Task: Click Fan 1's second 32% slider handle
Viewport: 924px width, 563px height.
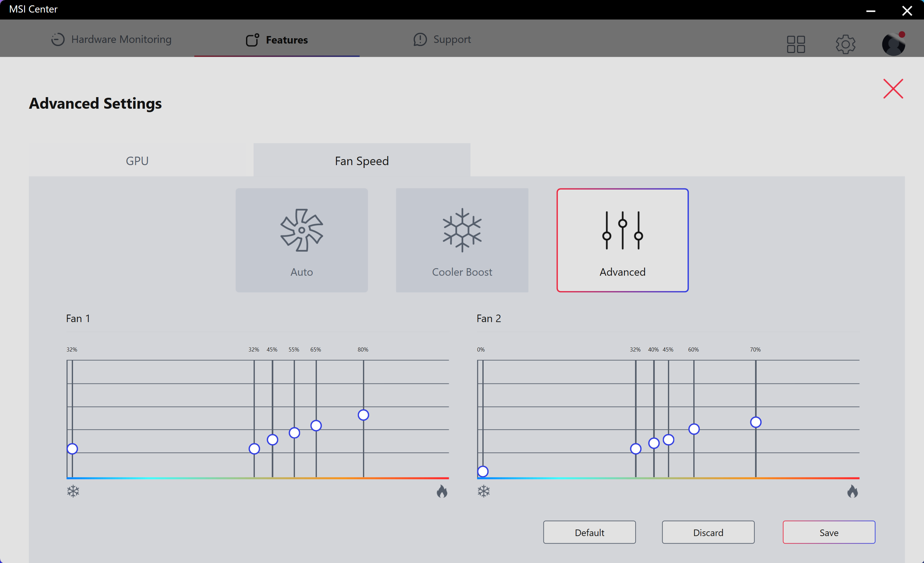Action: pyautogui.click(x=254, y=449)
